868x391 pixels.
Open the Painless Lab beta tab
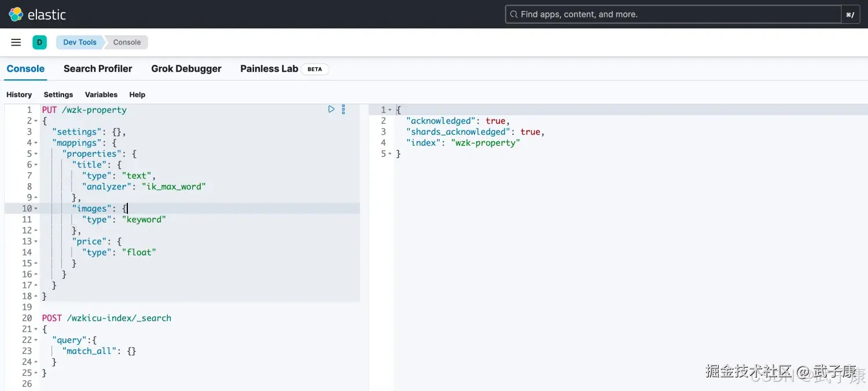[269, 68]
